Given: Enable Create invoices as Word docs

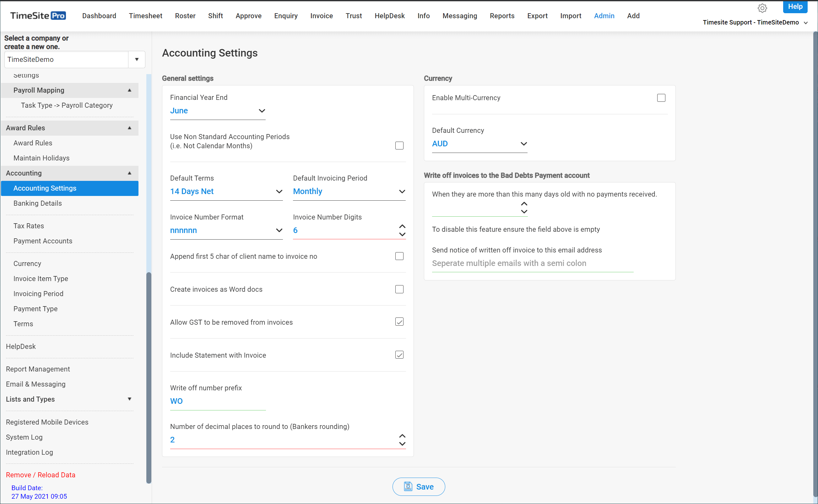Looking at the screenshot, I should (399, 289).
